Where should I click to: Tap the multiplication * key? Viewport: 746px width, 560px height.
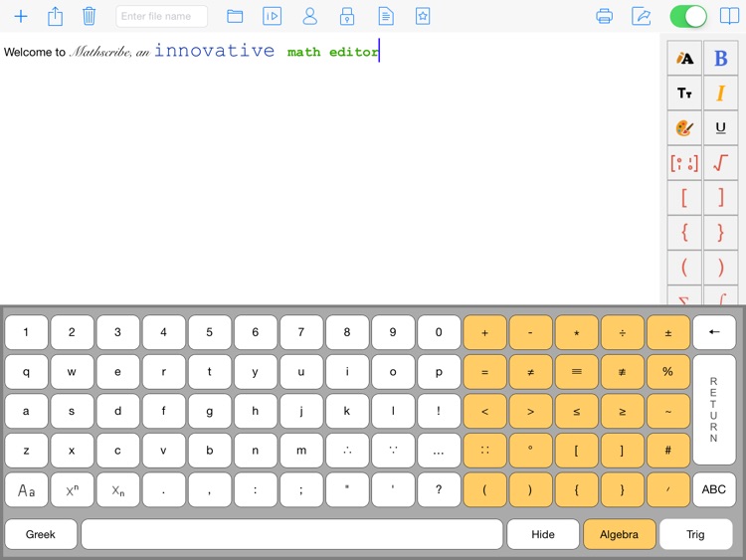point(577,332)
